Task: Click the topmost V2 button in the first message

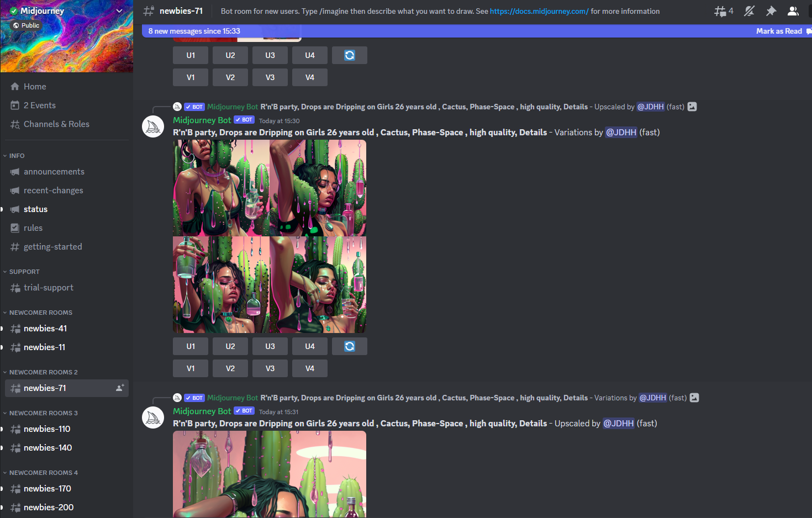Action: pyautogui.click(x=230, y=77)
